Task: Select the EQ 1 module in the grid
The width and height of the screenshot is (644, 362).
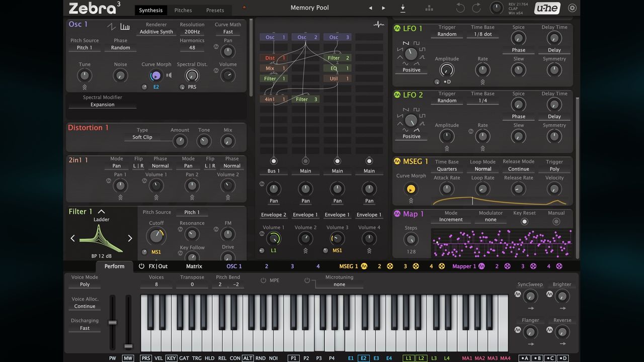Action: click(337, 68)
